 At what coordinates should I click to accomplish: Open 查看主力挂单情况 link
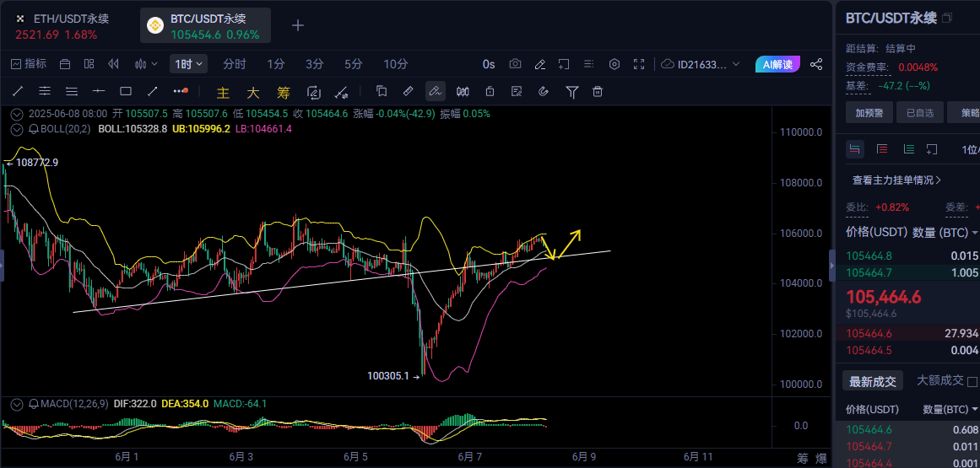pyautogui.click(x=896, y=180)
